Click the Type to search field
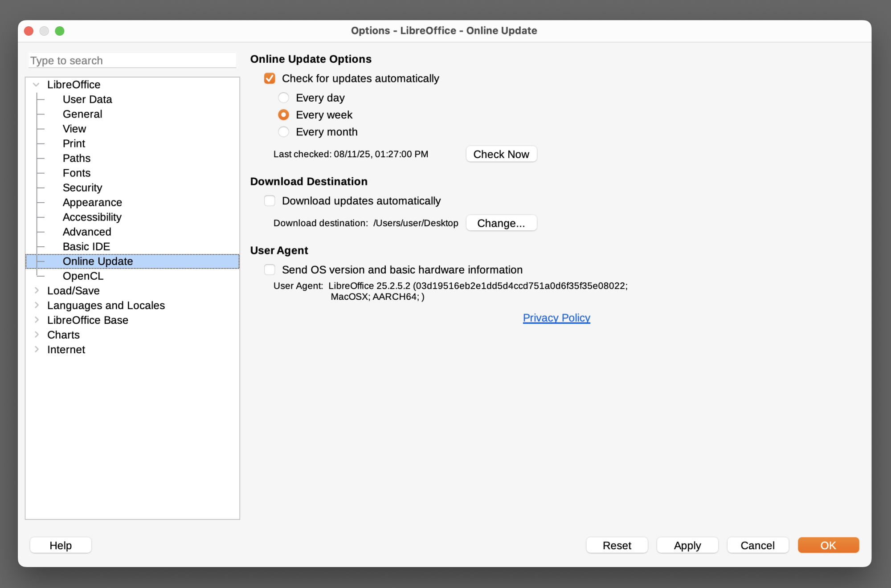 click(x=132, y=61)
